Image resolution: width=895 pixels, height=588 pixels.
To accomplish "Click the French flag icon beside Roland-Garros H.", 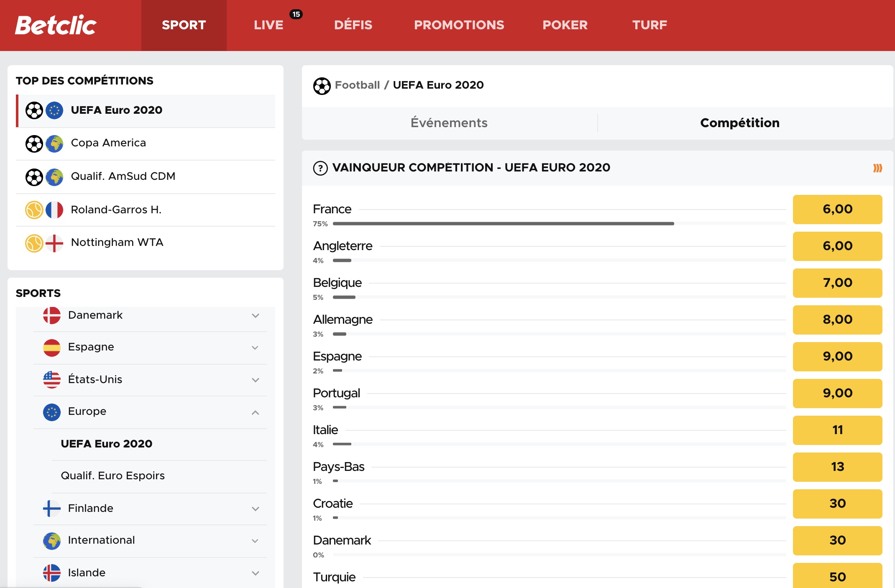I will (54, 210).
